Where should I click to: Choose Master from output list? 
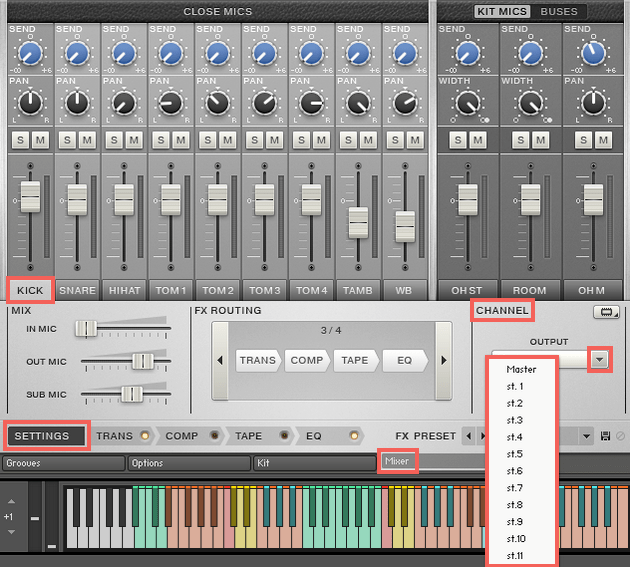pos(521,369)
